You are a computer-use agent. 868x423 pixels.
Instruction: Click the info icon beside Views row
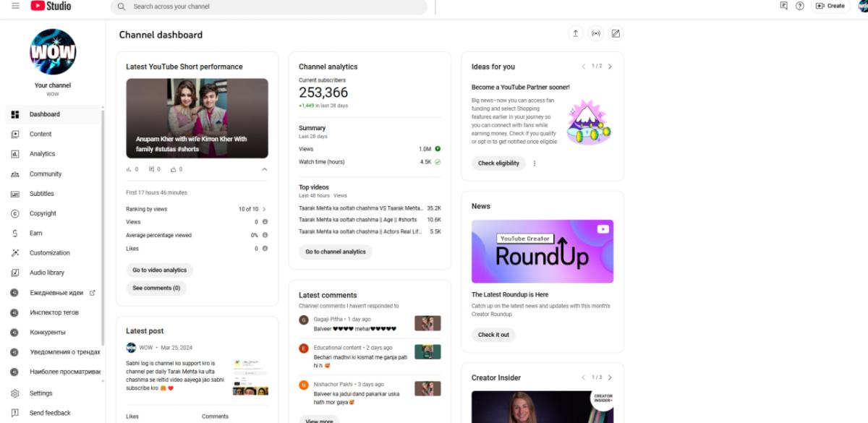point(265,222)
